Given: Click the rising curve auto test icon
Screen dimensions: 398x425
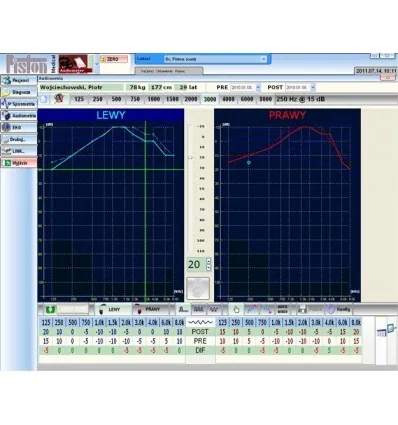Looking at the screenshot, I should click(x=252, y=309).
